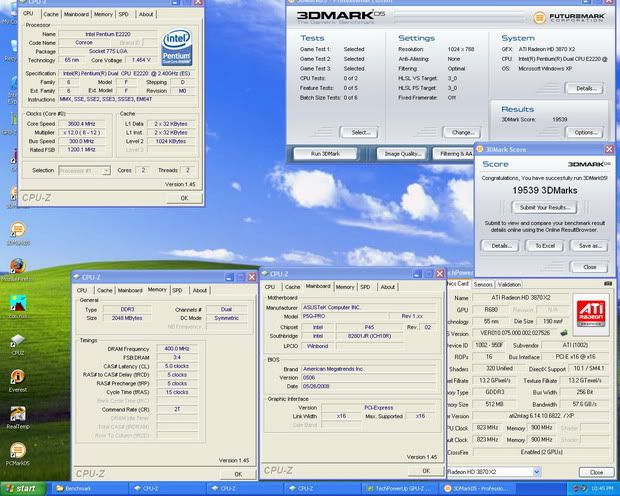This screenshot has height=496, width=620.
Task: Click the GPU name field "ATI Radeon HD 3870 X2"
Action: [520, 297]
